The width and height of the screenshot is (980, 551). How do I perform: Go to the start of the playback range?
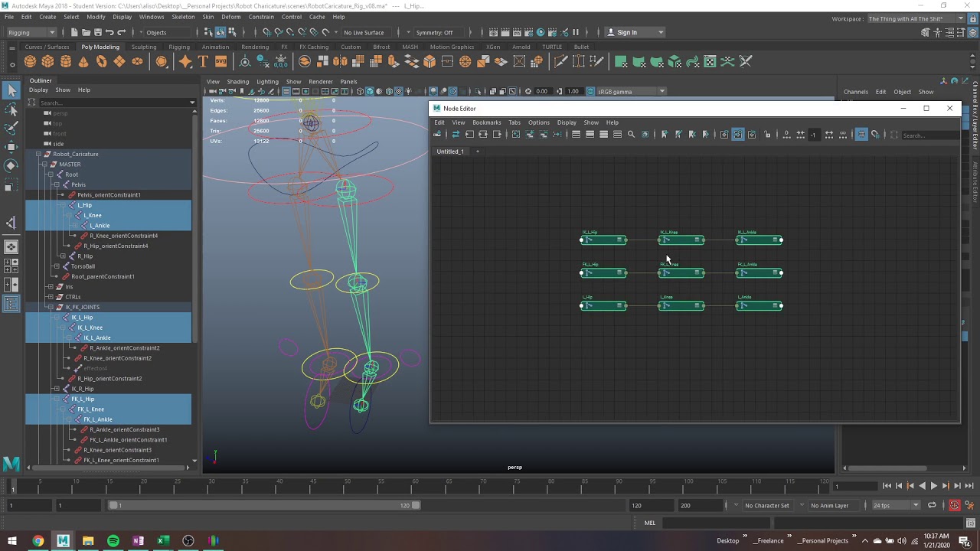(x=887, y=486)
